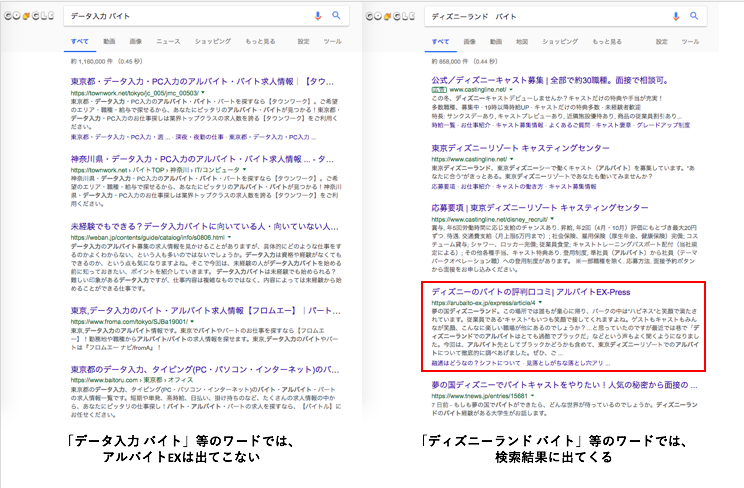Click the Google logo in left search window

pyautogui.click(x=29, y=16)
